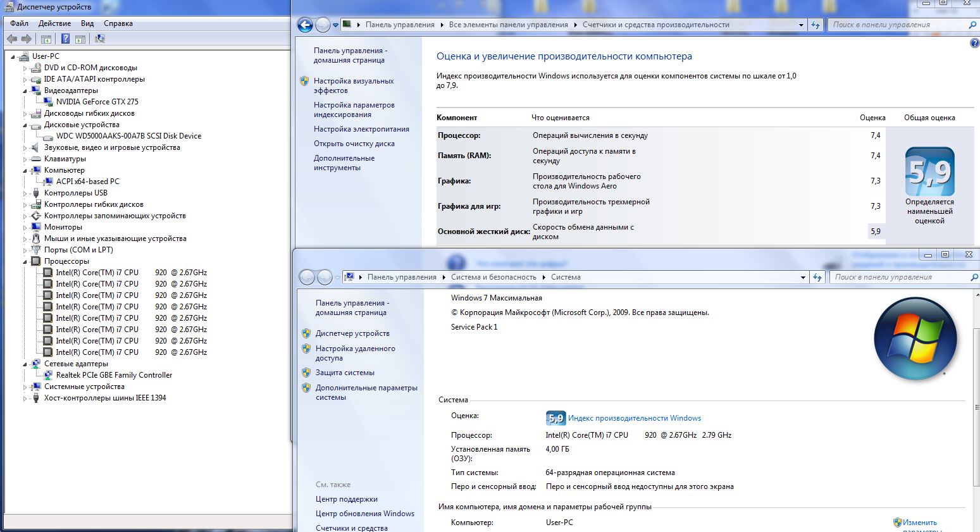Collapse the Сетевые адаптеры node

(25, 364)
